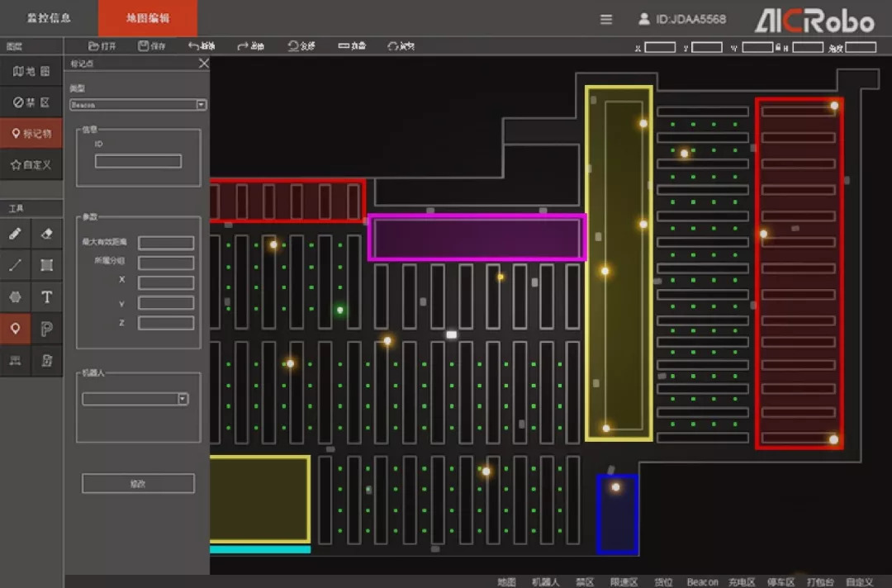Switch to the 自定义 custom layer
892x588 pixels.
pos(31,164)
